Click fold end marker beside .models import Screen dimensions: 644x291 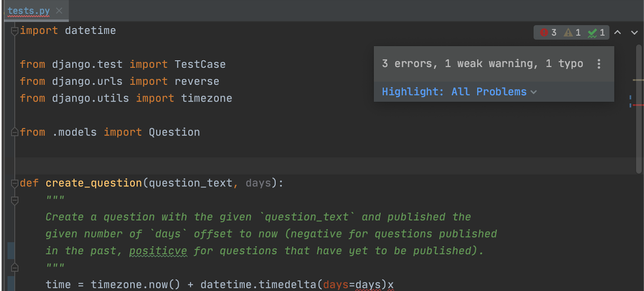click(15, 132)
